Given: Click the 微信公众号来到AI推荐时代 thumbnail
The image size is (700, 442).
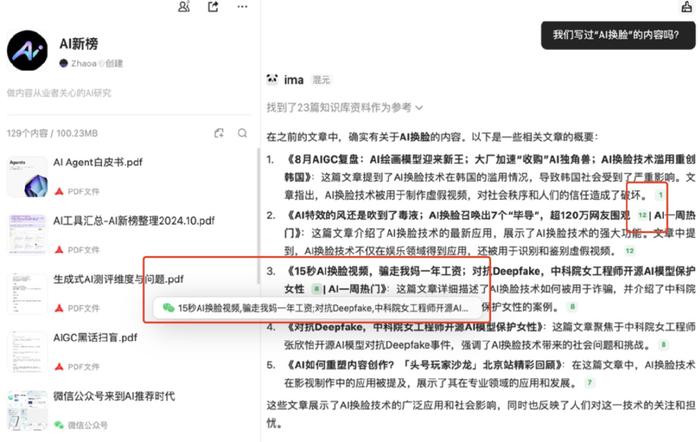Looking at the screenshot, I should (x=27, y=410).
